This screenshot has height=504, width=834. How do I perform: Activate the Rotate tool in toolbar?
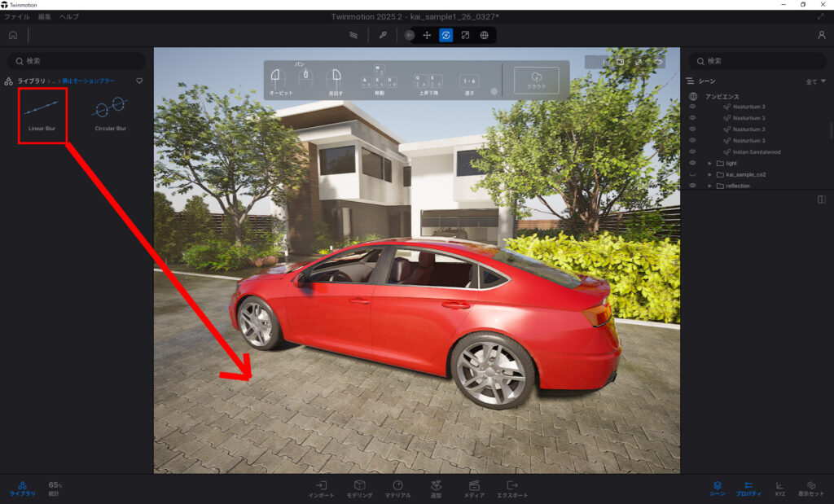tap(446, 35)
